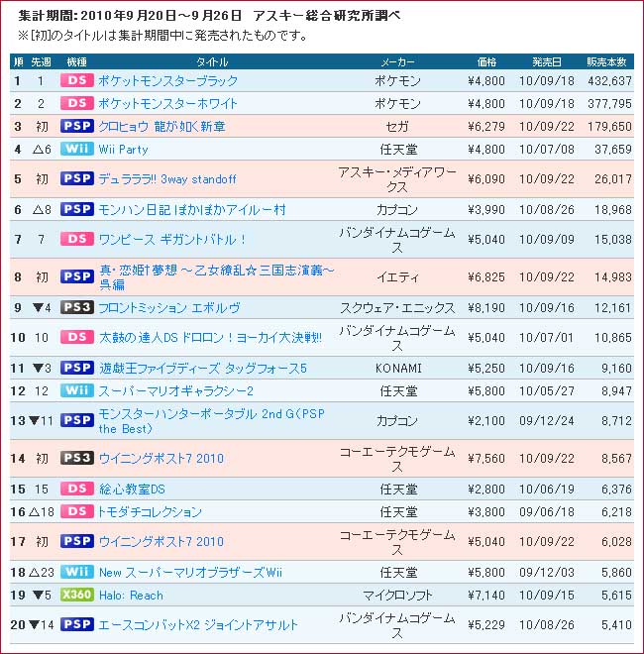Click the 発売日 column header

pos(546,61)
